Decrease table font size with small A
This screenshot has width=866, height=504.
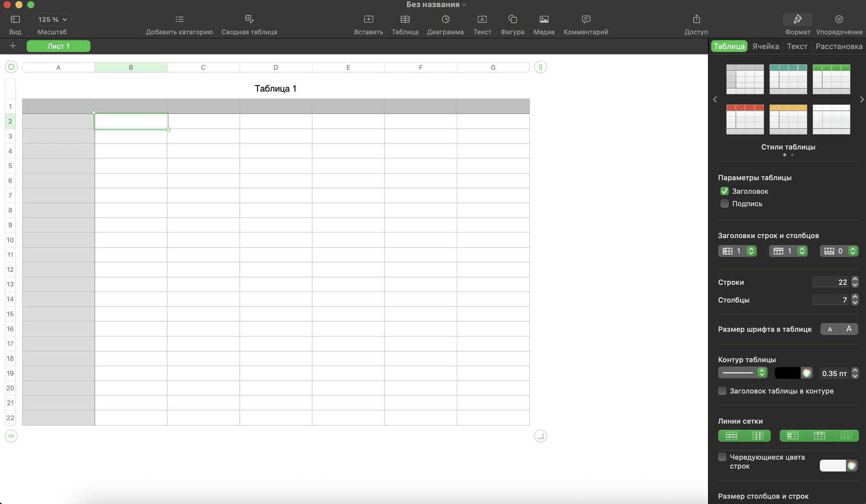coord(830,329)
